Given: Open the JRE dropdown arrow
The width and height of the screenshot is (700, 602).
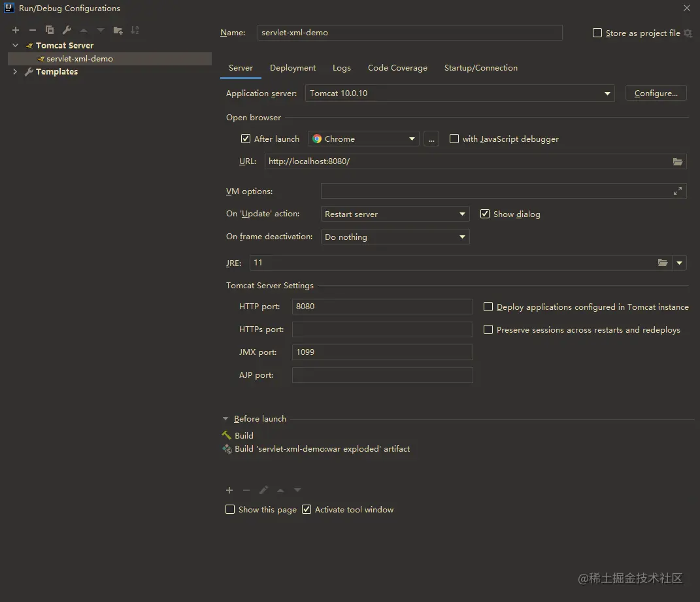Looking at the screenshot, I should pyautogui.click(x=680, y=263).
